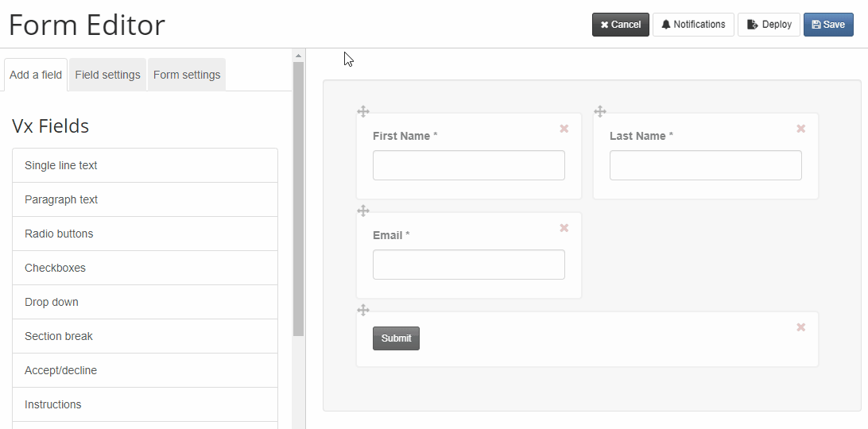Click the Deploy button
Image resolution: width=868 pixels, height=429 pixels.
click(x=769, y=25)
